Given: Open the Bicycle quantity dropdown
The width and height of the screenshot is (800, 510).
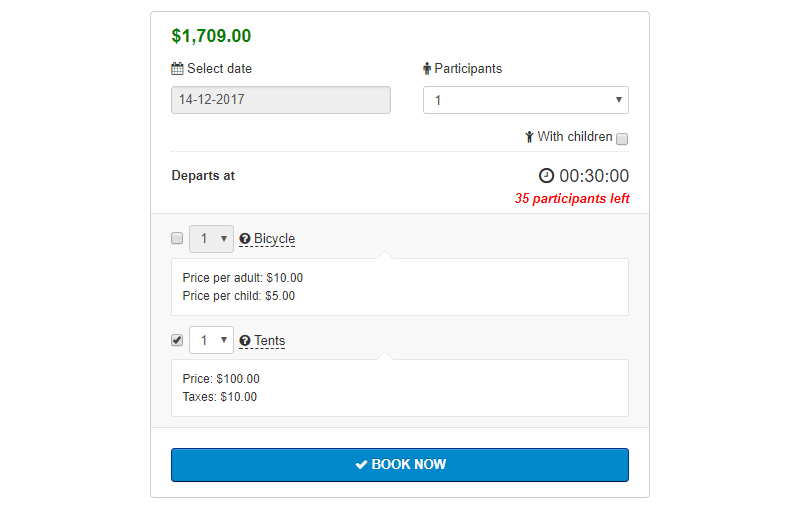Looking at the screenshot, I should point(211,239).
